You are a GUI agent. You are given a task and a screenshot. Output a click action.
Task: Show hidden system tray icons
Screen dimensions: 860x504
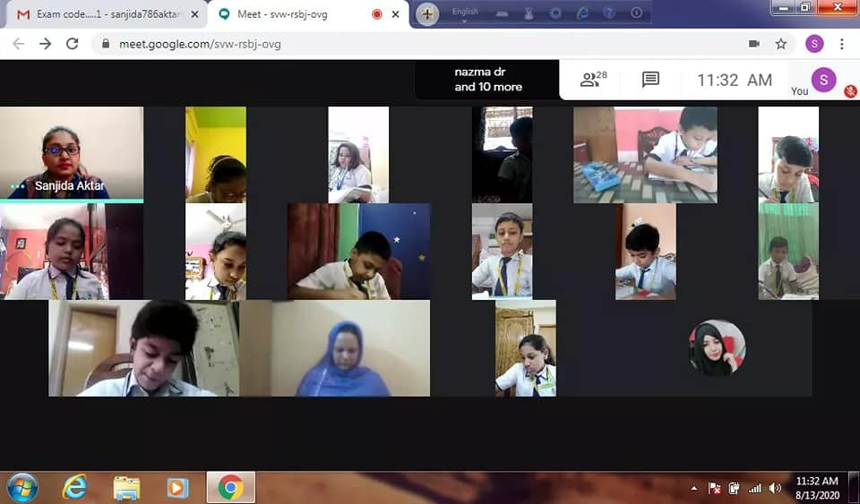coord(694,488)
